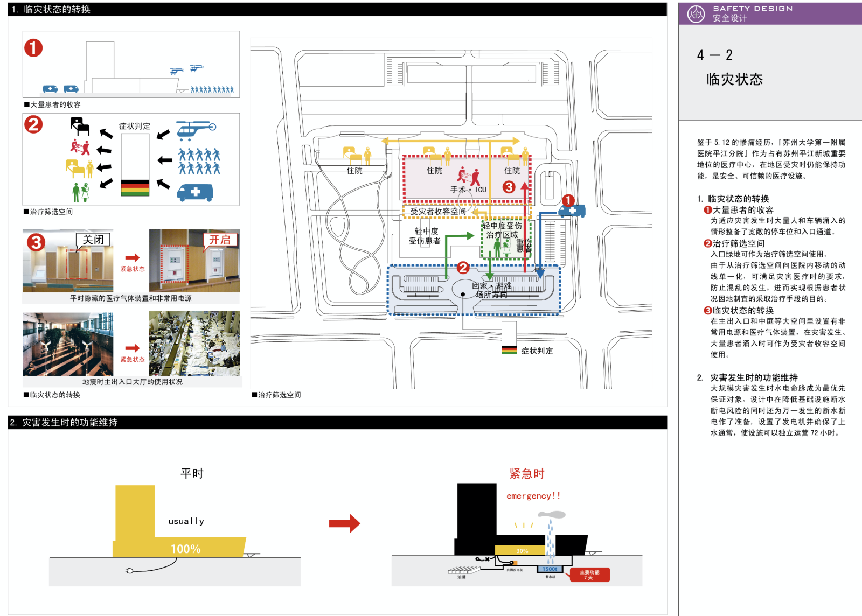Select the red number 3 badge on 关闭 photo
Viewport: 862px width, 616px height.
click(x=36, y=242)
